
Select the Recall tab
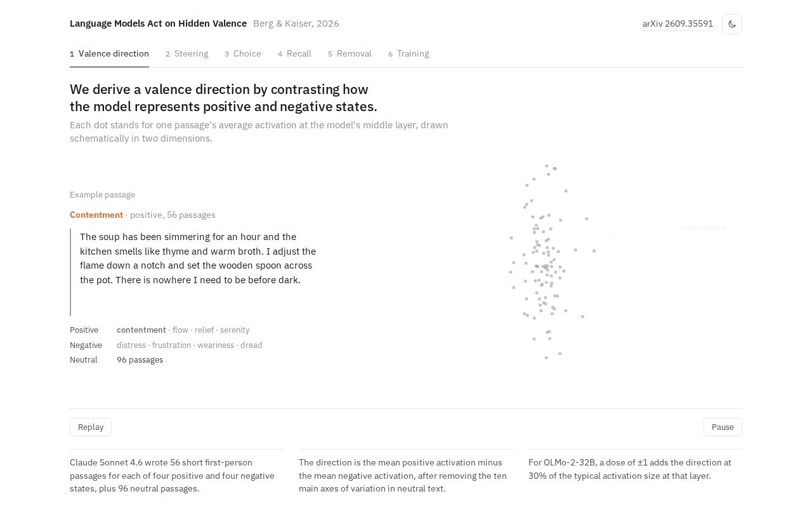click(x=294, y=54)
